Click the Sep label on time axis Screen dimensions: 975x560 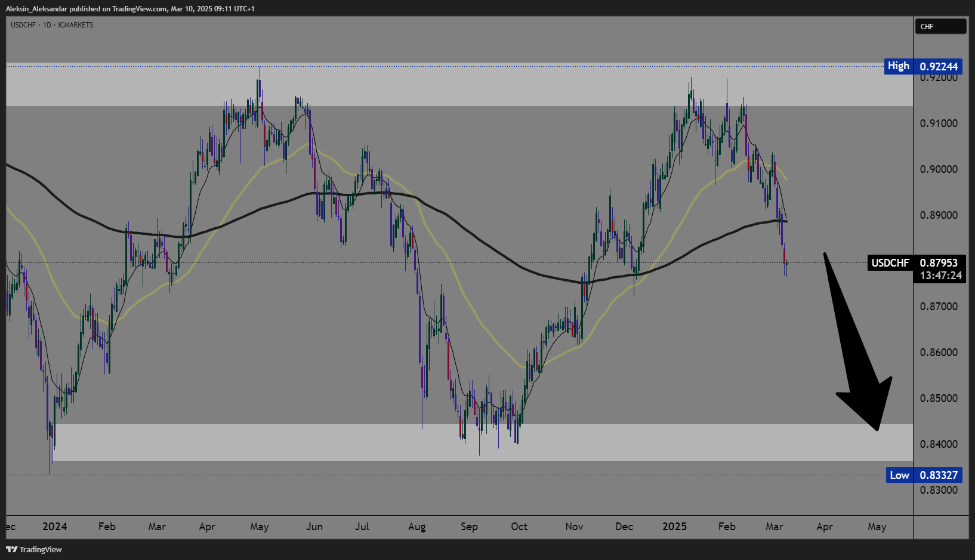point(469,527)
